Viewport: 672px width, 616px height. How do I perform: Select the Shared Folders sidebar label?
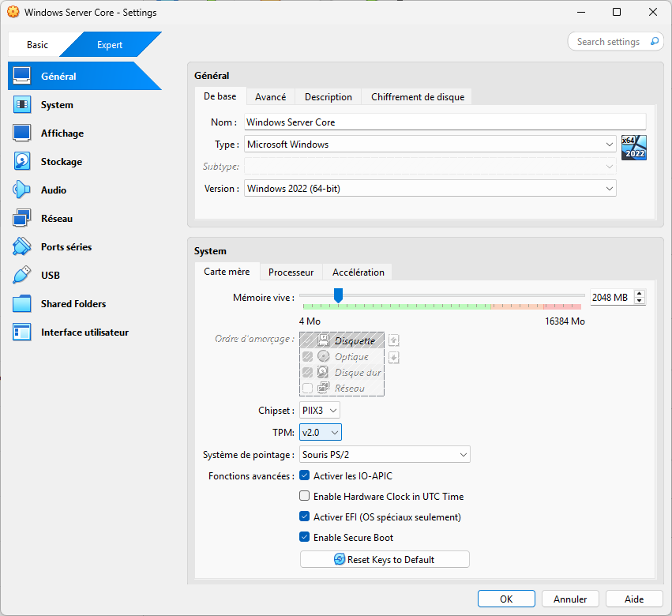(x=73, y=303)
